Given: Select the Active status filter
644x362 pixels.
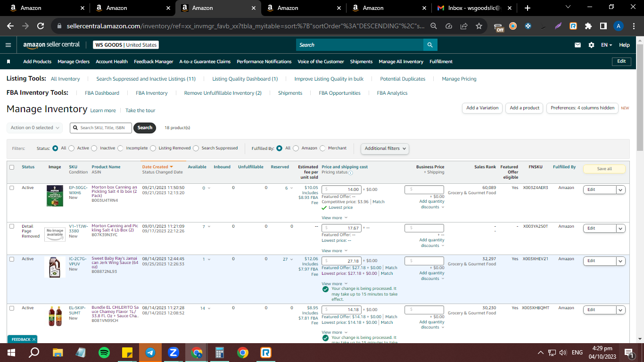Looking at the screenshot, I should coord(72,148).
